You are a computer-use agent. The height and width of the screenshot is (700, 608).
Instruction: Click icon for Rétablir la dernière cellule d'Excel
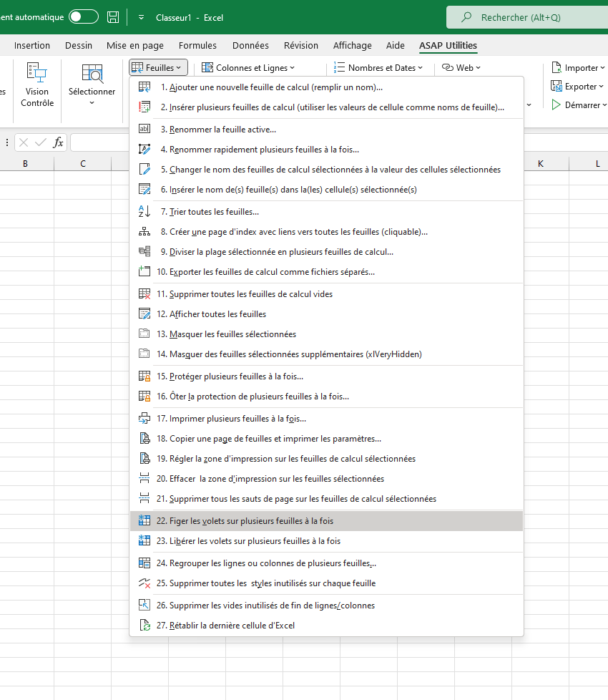(x=144, y=625)
